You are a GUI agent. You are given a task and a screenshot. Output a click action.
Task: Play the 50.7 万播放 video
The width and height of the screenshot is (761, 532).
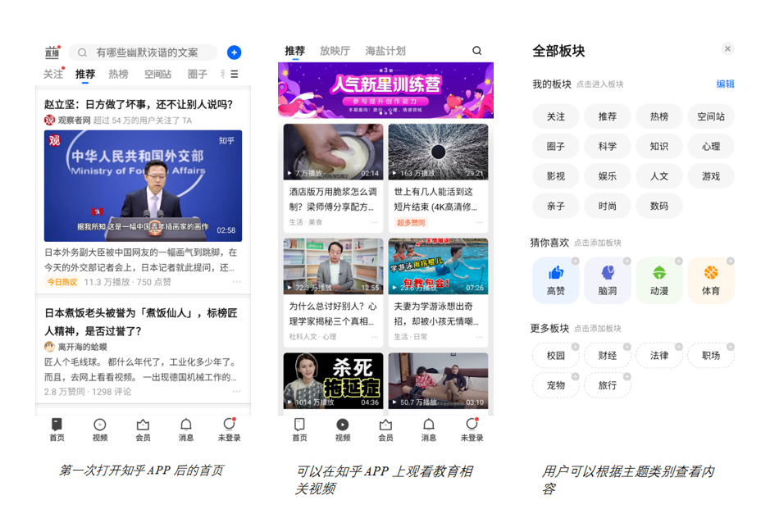pyautogui.click(x=438, y=380)
